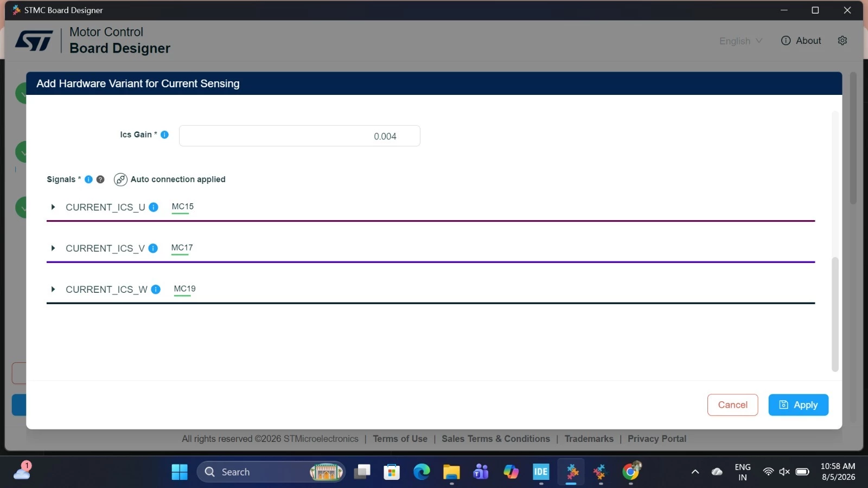Click the question mark help icon beside Signals
This screenshot has height=488, width=868.
[100, 179]
